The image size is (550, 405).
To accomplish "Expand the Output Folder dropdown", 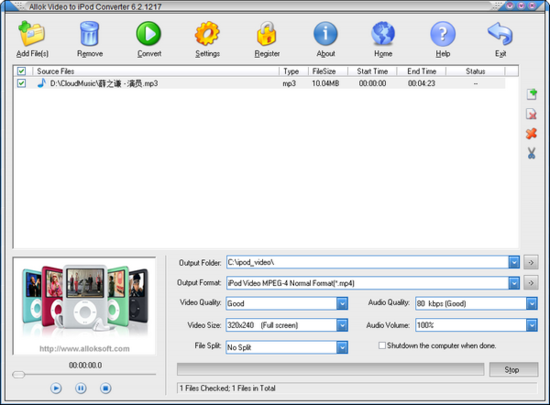I will pos(514,262).
